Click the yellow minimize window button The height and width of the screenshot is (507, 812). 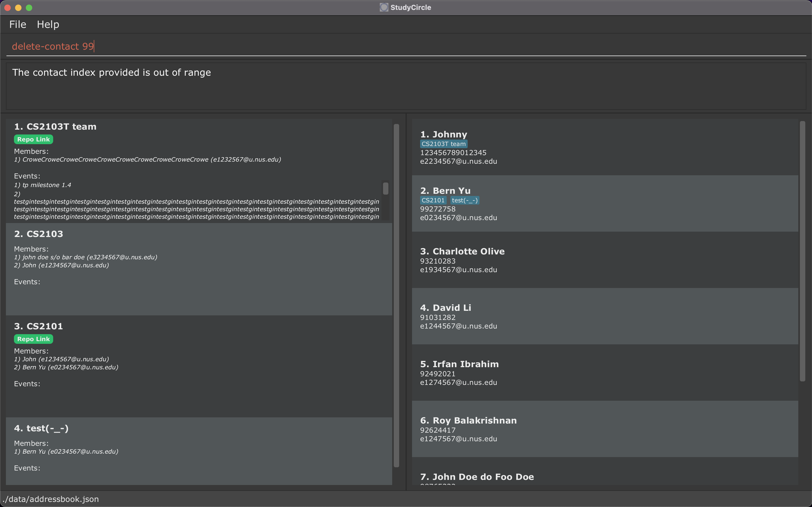18,7
